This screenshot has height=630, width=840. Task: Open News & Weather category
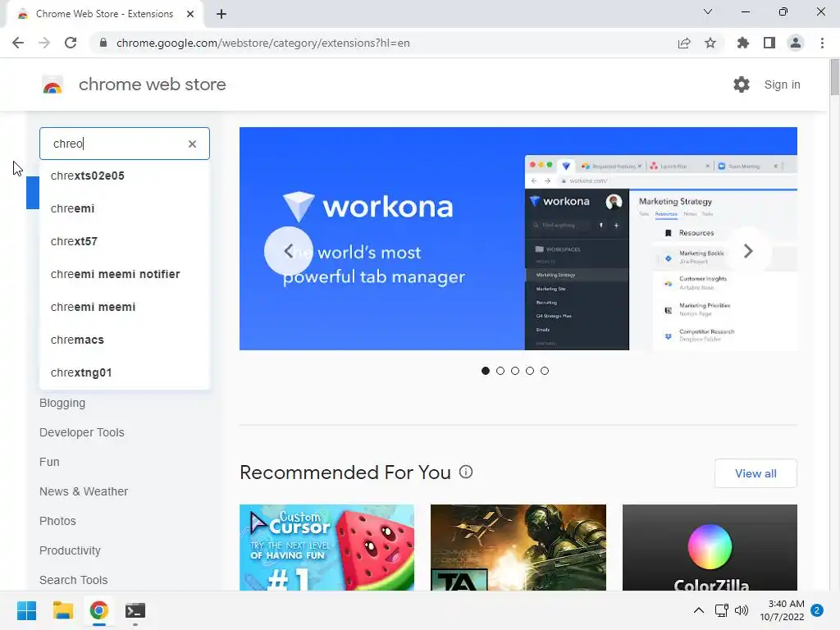(x=84, y=491)
